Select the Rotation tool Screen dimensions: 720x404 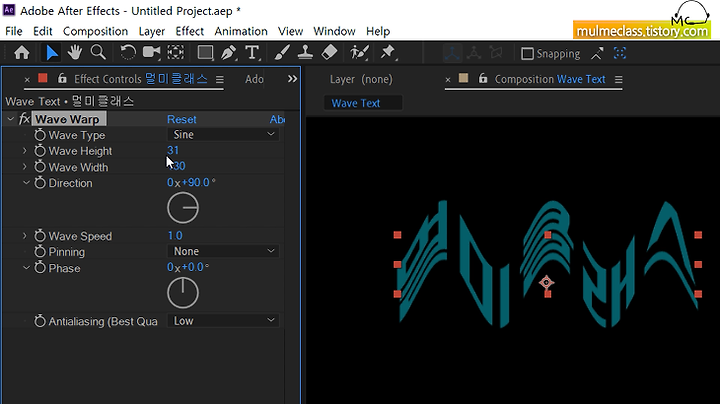[128, 53]
